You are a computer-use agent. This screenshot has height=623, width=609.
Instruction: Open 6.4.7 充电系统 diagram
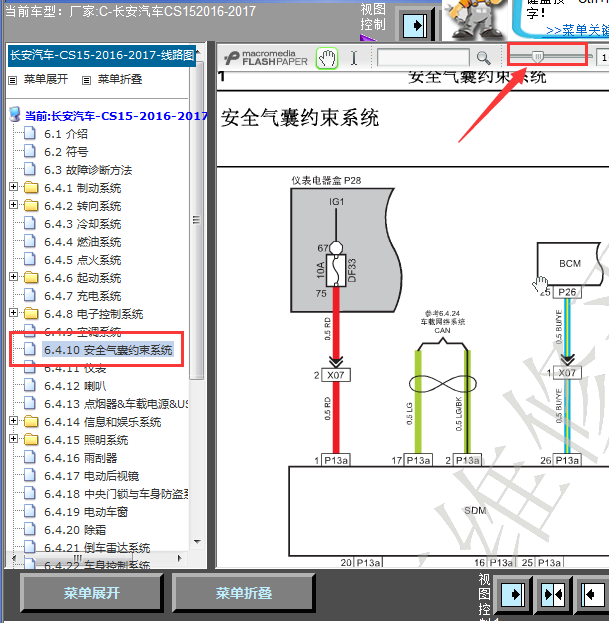(83, 296)
